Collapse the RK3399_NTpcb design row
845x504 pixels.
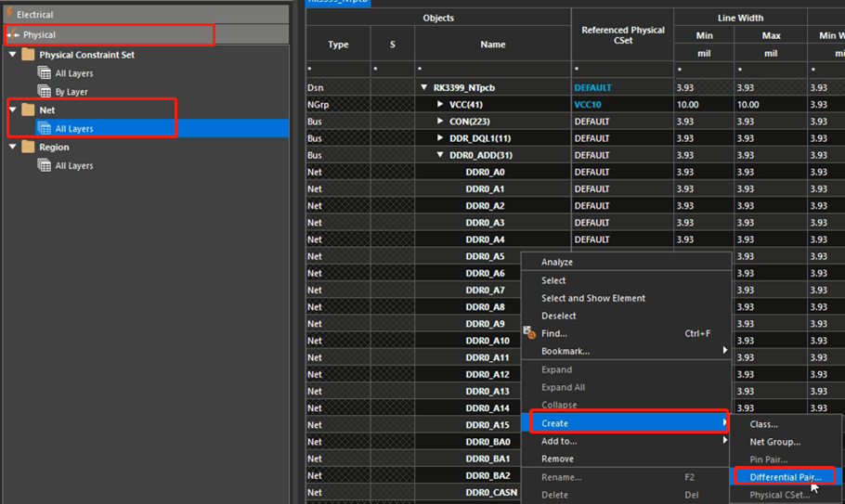pos(424,87)
